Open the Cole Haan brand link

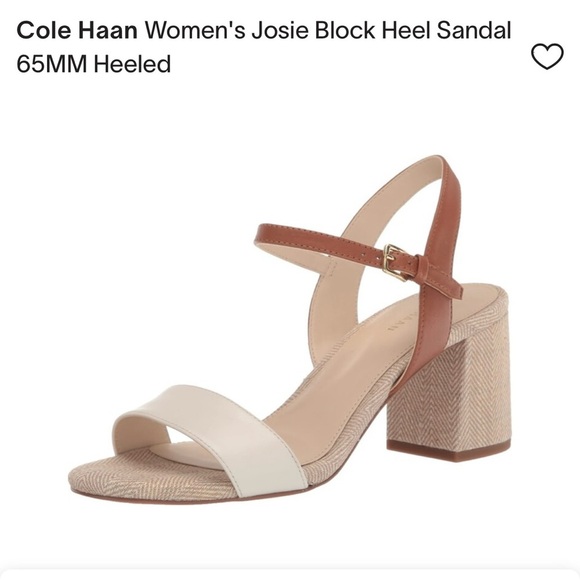click(77, 30)
